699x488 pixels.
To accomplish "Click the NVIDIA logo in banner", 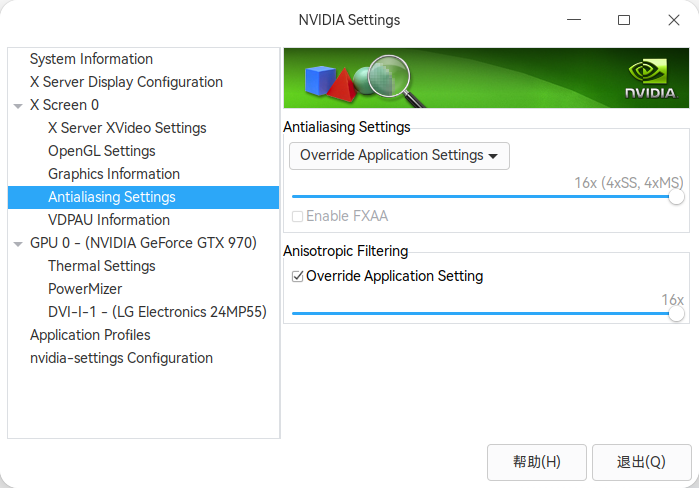I will [x=651, y=79].
